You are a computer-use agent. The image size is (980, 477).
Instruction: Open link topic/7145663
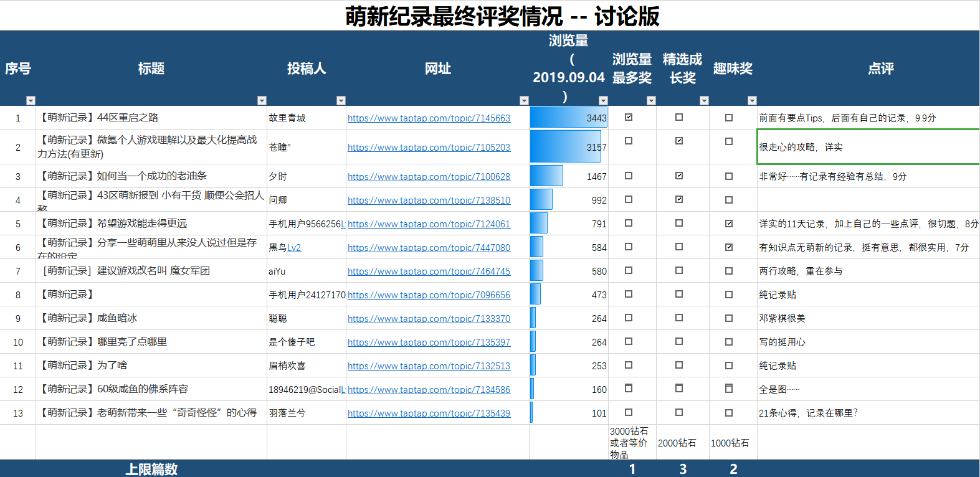(x=429, y=118)
